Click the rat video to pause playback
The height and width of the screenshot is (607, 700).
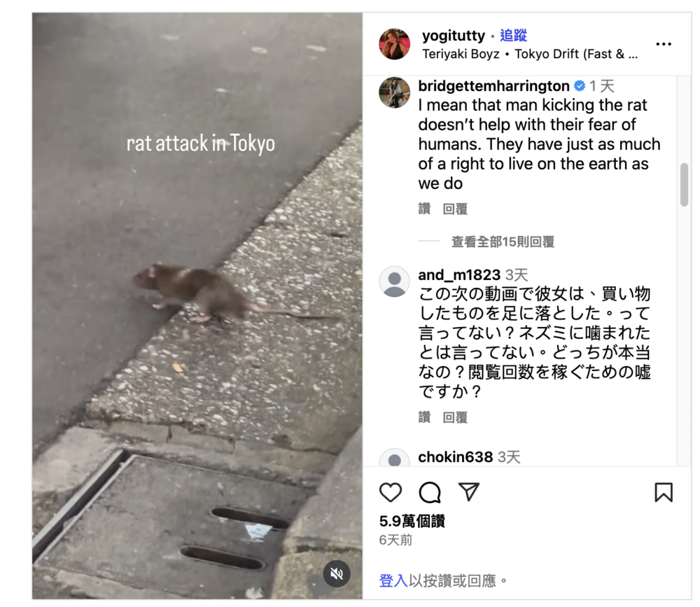(x=197, y=305)
